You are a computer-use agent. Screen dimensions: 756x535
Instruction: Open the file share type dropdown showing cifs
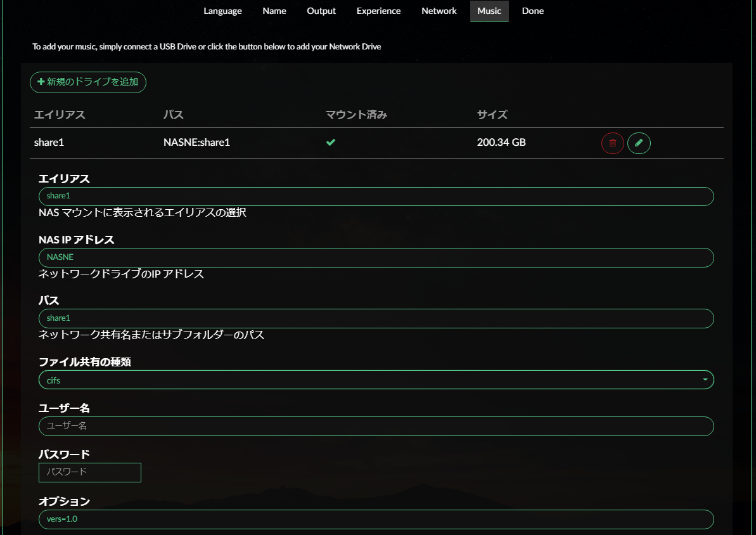tap(376, 380)
